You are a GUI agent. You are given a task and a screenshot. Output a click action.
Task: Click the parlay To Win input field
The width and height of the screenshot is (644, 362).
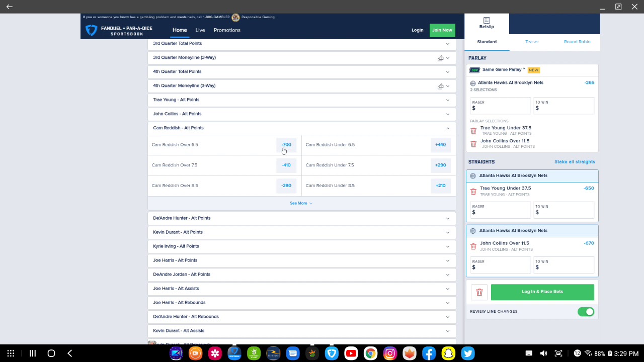click(x=563, y=106)
